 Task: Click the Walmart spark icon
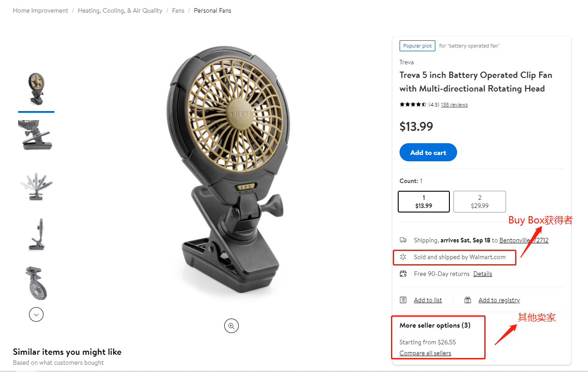(x=403, y=257)
